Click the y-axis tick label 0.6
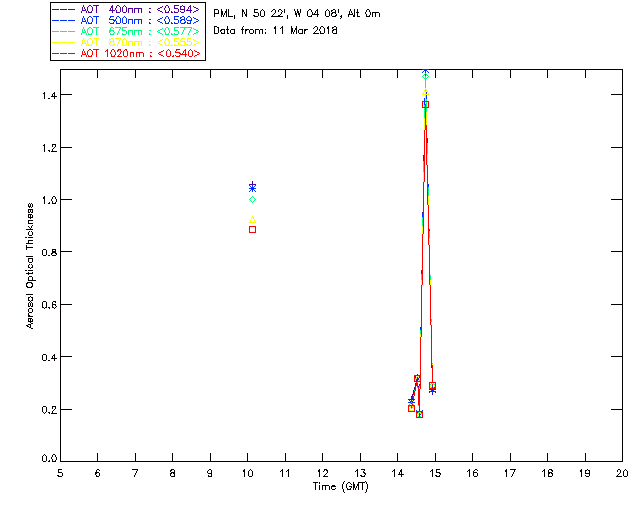This screenshot has width=640, height=512. 49,305
